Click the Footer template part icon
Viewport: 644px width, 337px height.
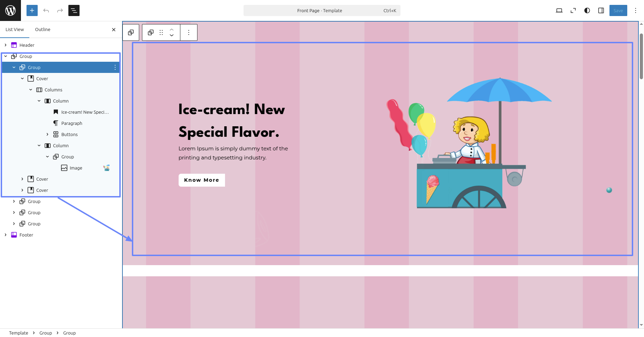click(14, 235)
